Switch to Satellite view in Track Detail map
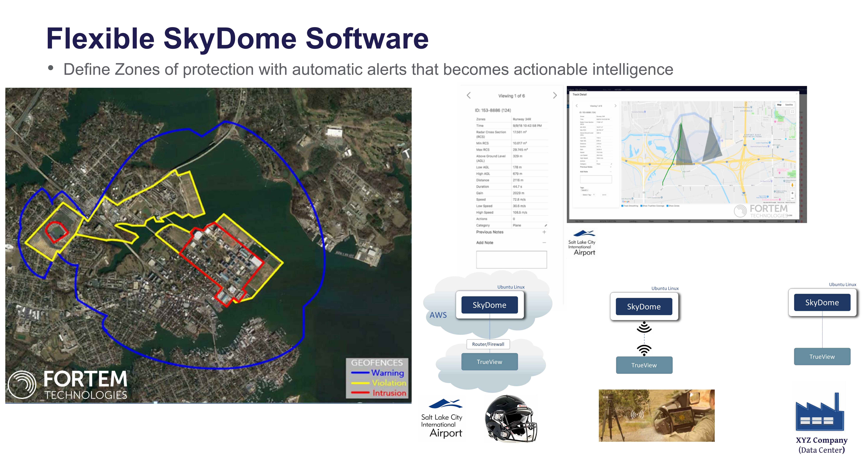Image resolution: width=868 pixels, height=462 pixels. click(x=789, y=105)
